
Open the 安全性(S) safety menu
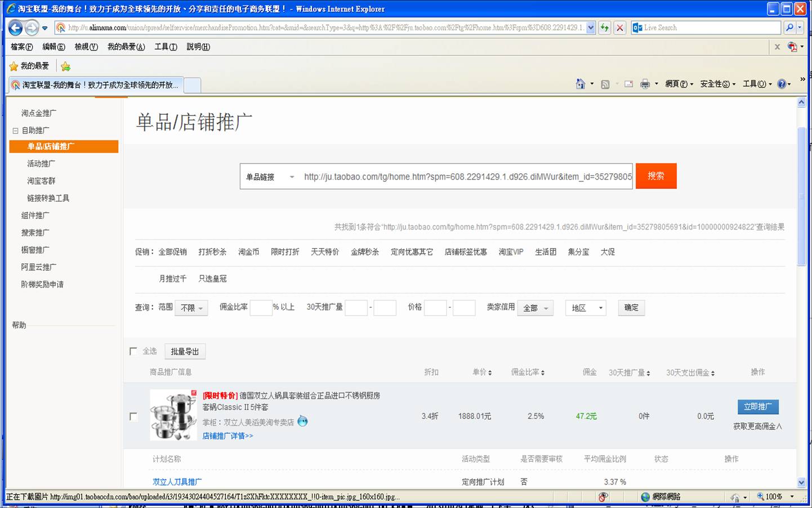[718, 84]
